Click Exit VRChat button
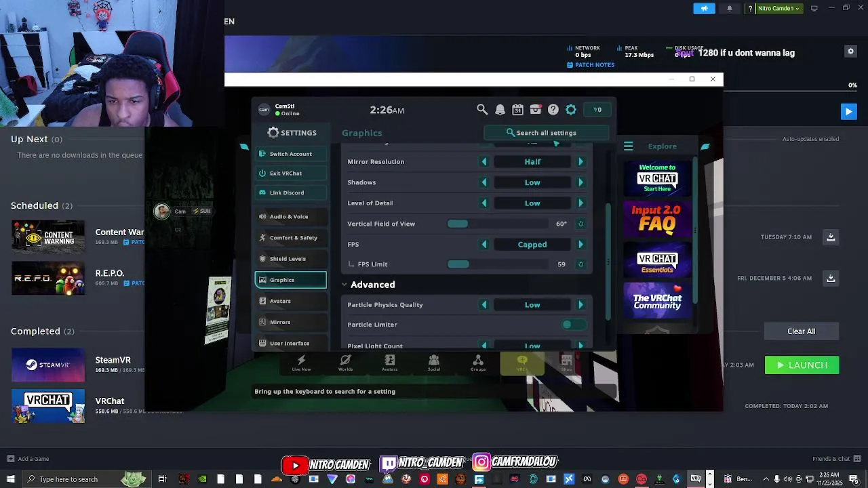The image size is (868, 488). tap(290, 174)
